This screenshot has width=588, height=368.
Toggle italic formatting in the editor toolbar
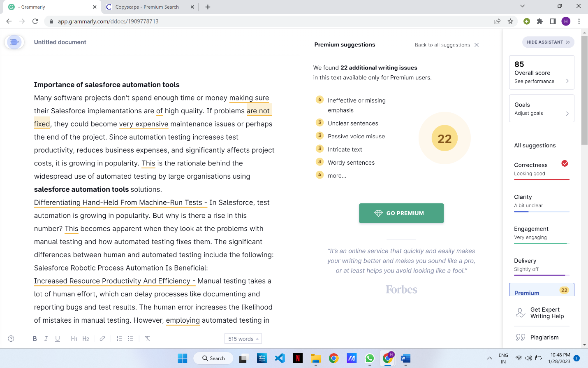pos(46,339)
